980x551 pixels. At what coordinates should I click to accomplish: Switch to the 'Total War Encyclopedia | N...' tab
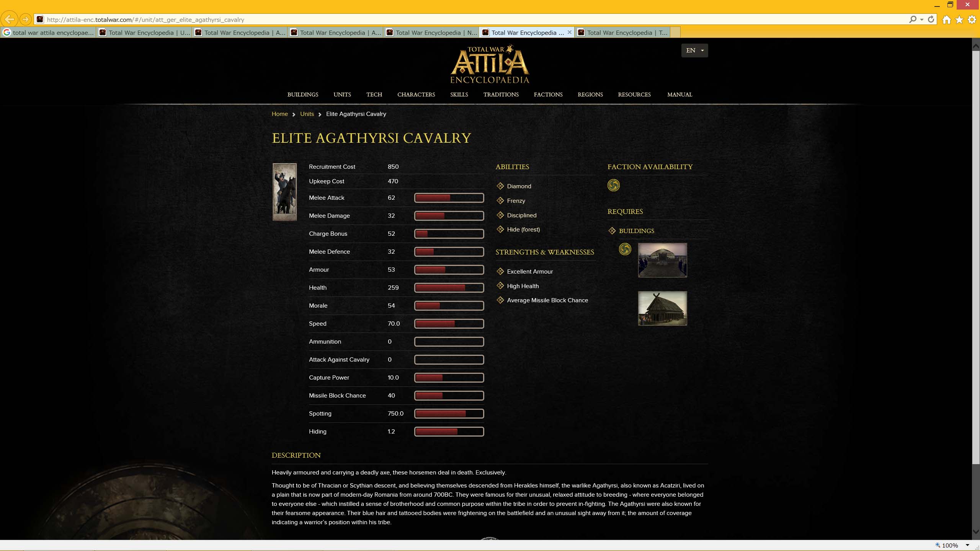[431, 33]
